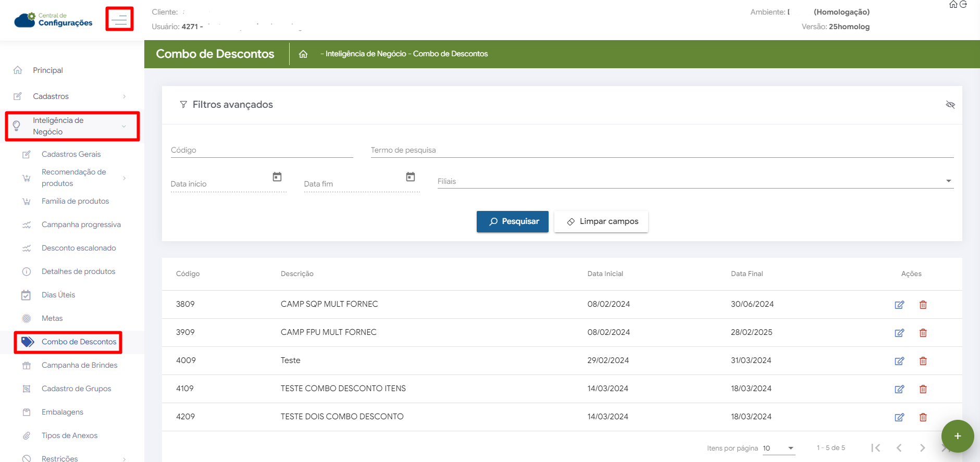Click the Termo de pesquisa field
Viewport: 980px width, 462px height.
pyautogui.click(x=662, y=150)
